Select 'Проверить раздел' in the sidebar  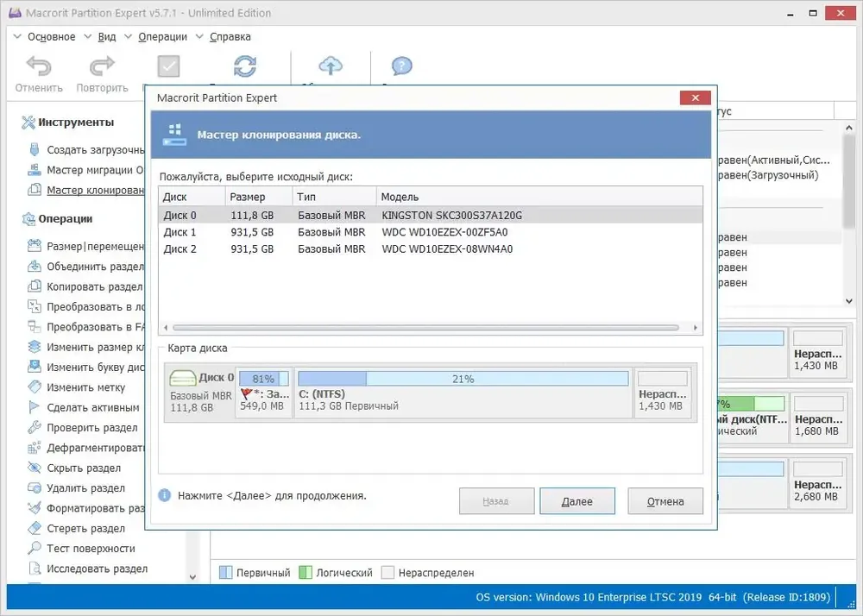(x=91, y=428)
